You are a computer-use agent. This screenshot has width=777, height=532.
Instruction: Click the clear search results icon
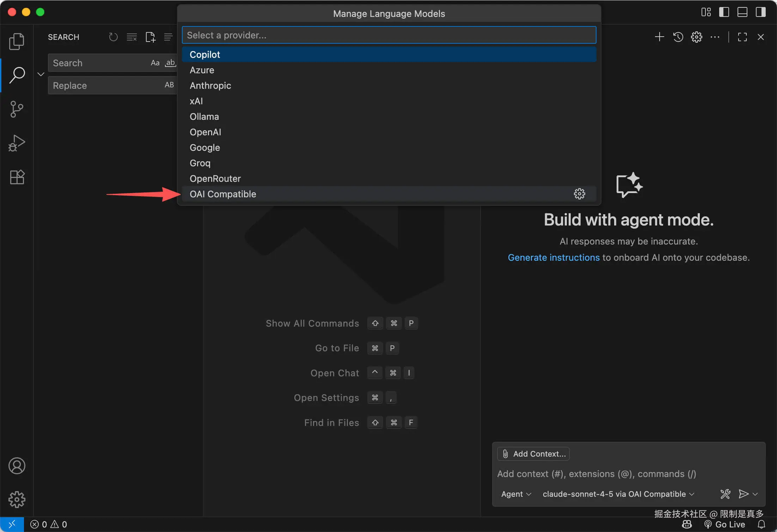(132, 37)
